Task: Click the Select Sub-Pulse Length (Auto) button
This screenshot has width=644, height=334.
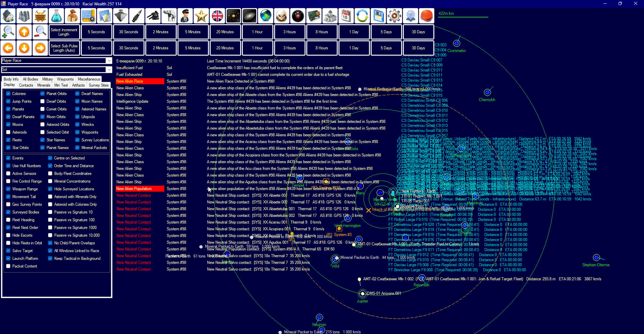Action: point(64,48)
